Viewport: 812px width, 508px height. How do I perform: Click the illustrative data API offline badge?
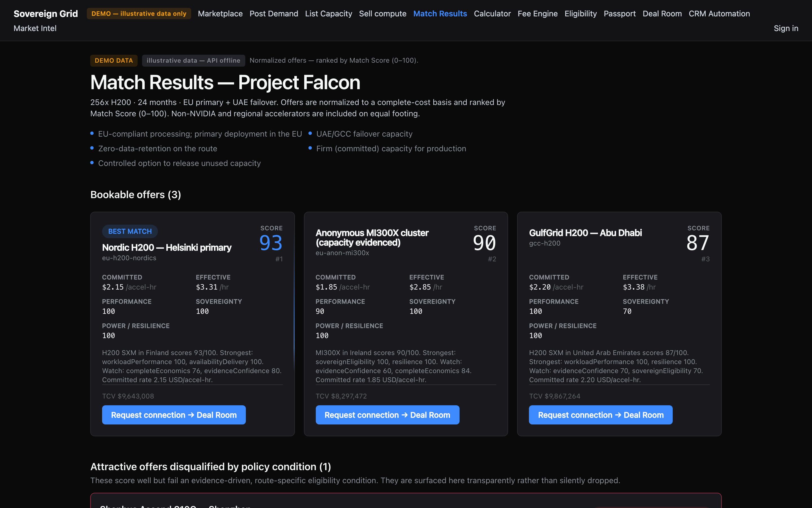[193, 60]
